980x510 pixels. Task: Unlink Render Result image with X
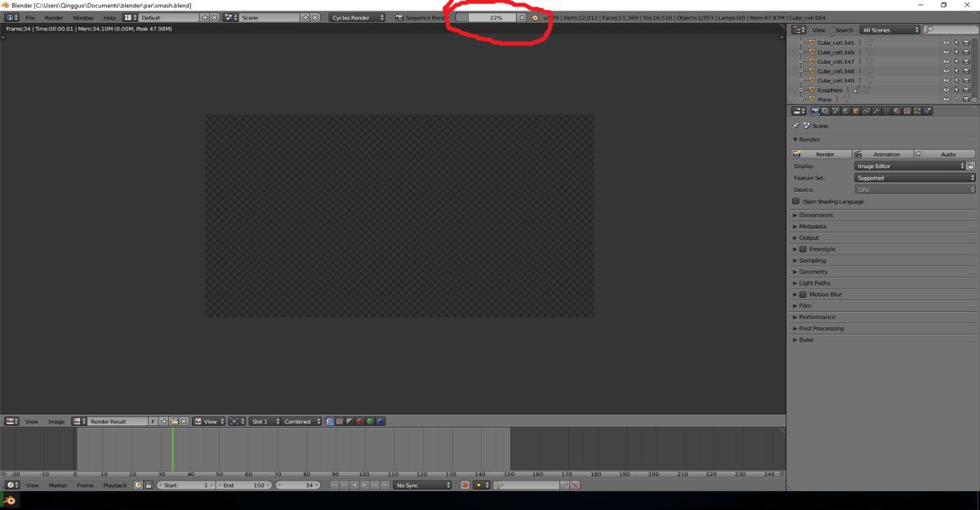click(184, 421)
